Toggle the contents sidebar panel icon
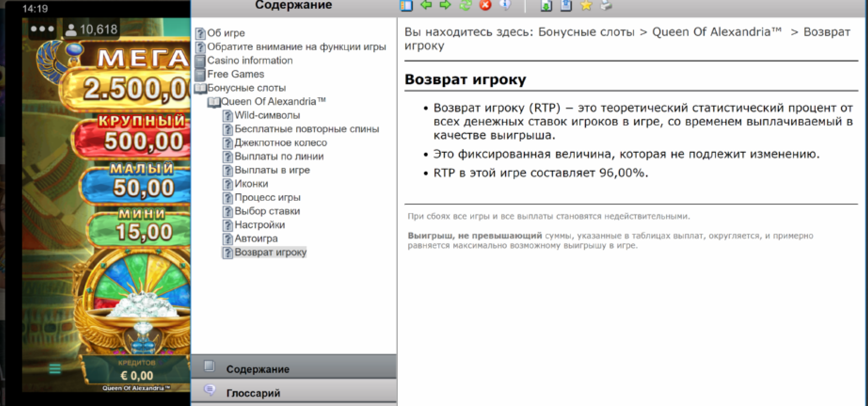Viewport: 868px width, 406px height. click(x=406, y=5)
